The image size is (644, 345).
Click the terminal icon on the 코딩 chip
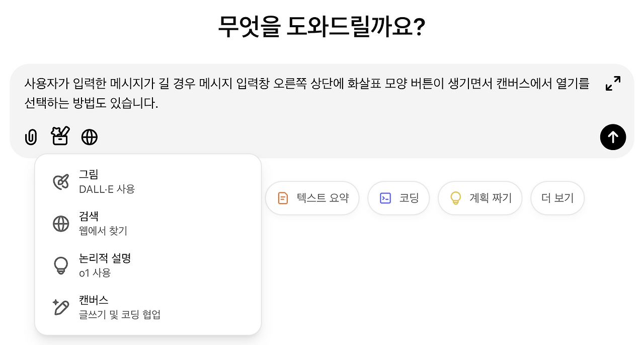[385, 198]
